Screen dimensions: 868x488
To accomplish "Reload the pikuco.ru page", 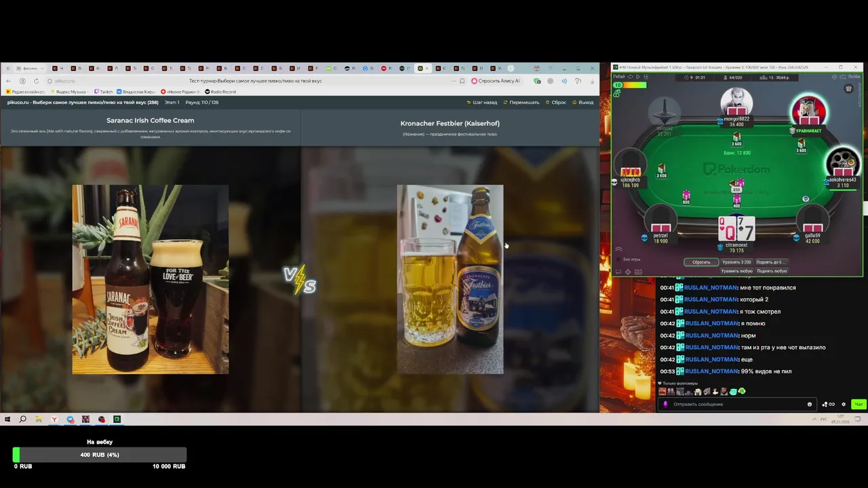I will click(36, 81).
